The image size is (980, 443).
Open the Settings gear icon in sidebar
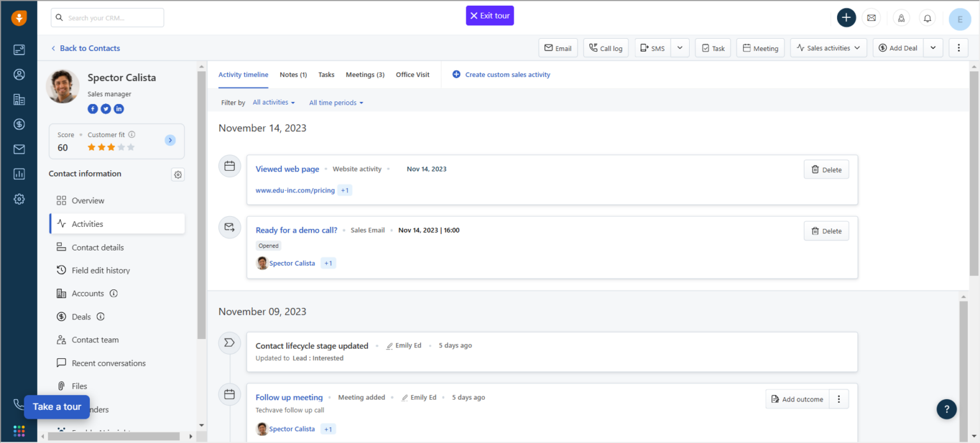19,199
